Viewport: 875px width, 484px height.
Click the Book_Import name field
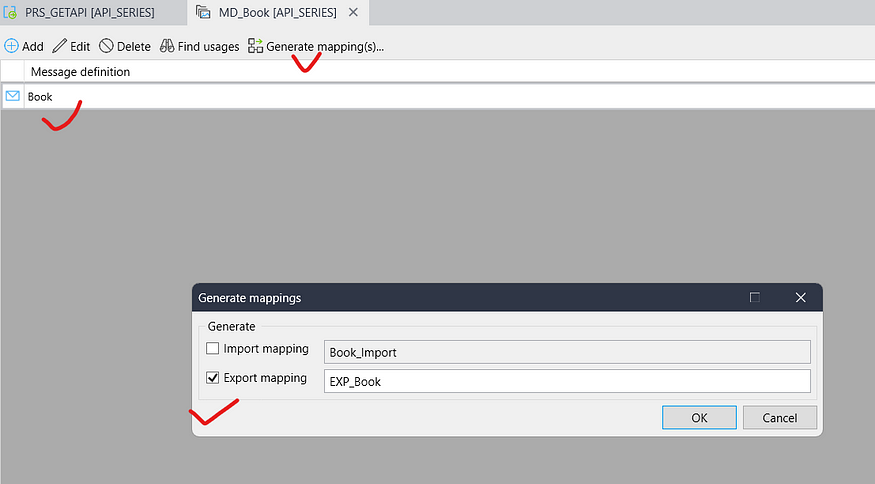pos(566,352)
